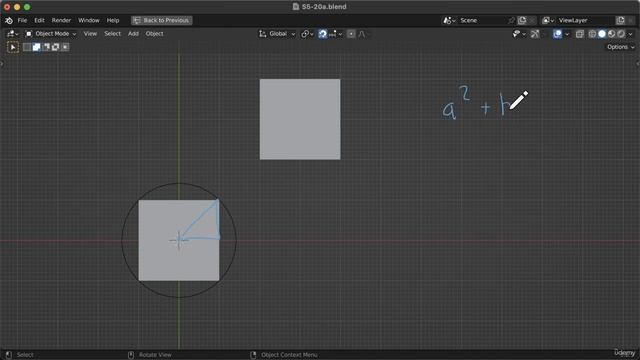The image size is (640, 360).
Task: Open the Edit menu
Action: (39, 20)
